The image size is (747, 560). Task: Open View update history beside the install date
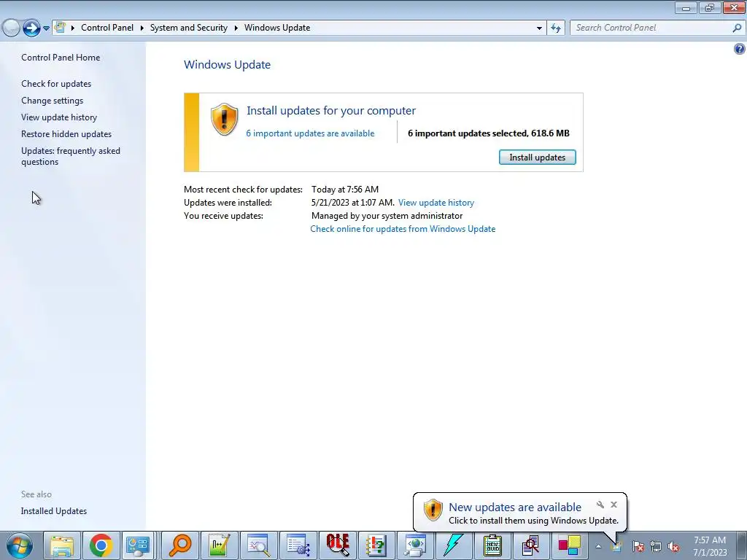click(436, 203)
